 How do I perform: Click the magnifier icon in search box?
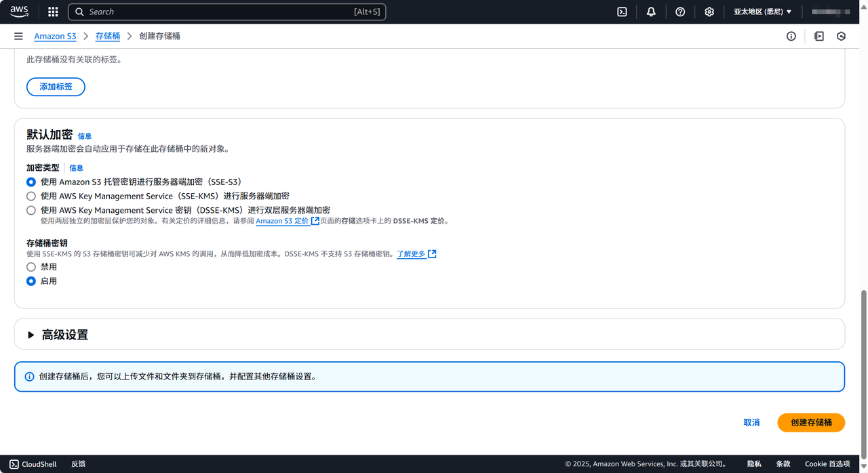(x=79, y=12)
